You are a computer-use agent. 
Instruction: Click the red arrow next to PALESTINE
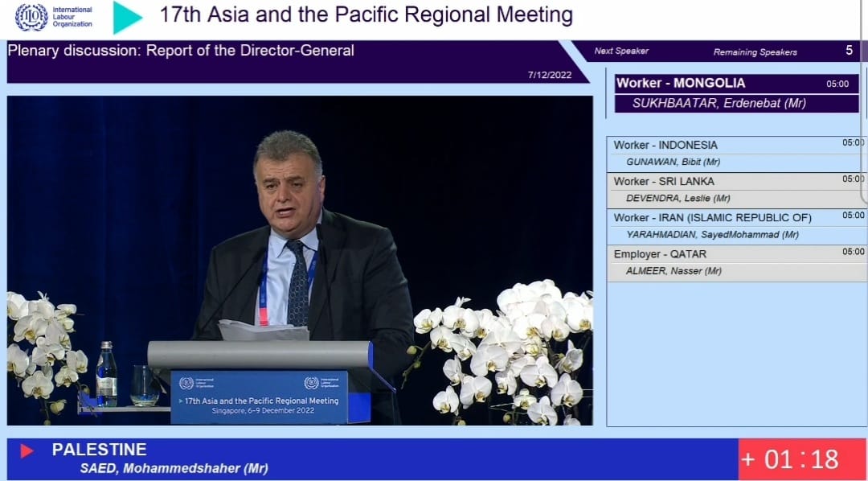coord(27,451)
